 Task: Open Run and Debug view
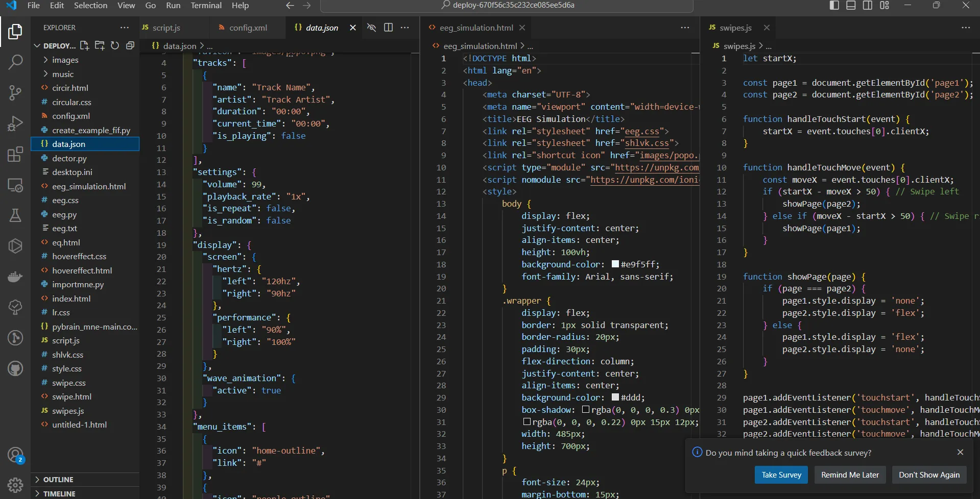15,123
